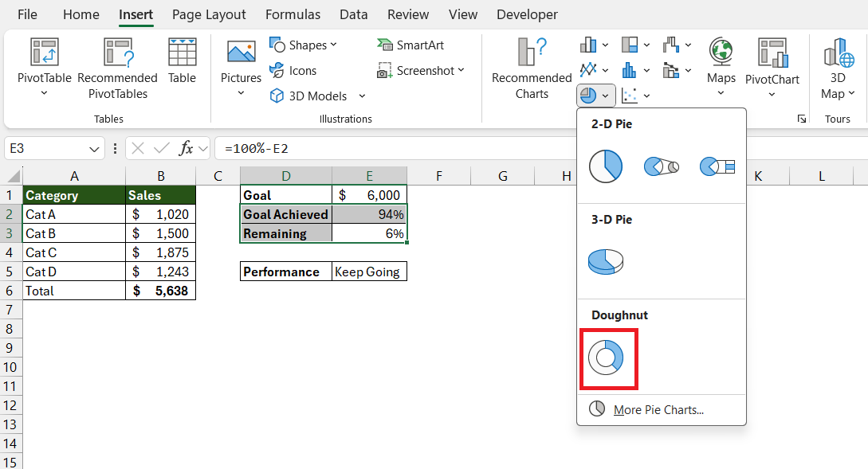The image size is (868, 469).
Task: Switch to the Formulas tab
Action: tap(293, 14)
